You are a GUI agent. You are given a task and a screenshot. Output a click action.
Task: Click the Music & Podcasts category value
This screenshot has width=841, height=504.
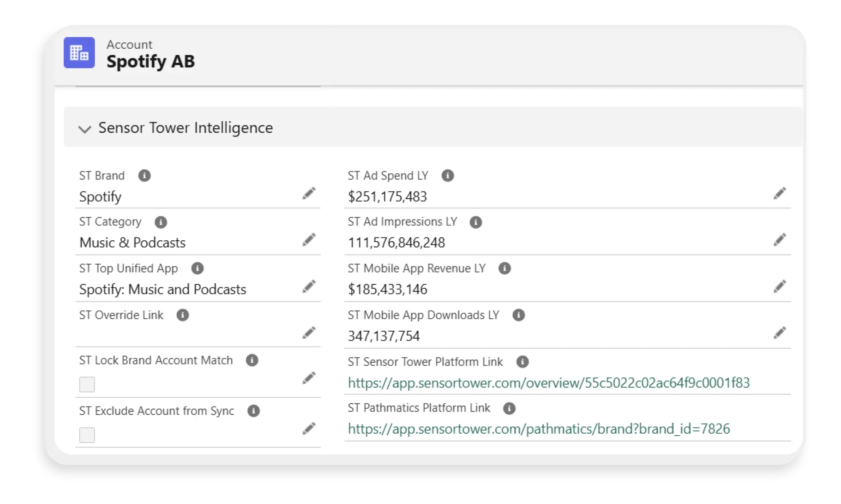pos(133,243)
